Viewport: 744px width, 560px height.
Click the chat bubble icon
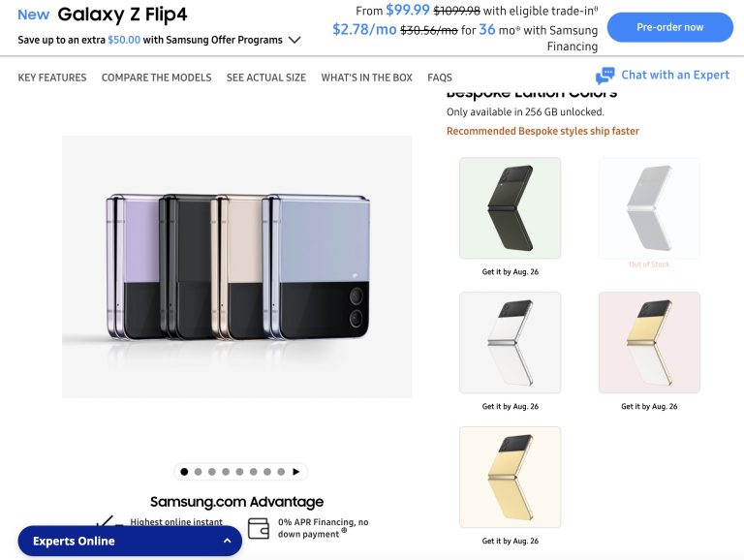click(x=605, y=76)
